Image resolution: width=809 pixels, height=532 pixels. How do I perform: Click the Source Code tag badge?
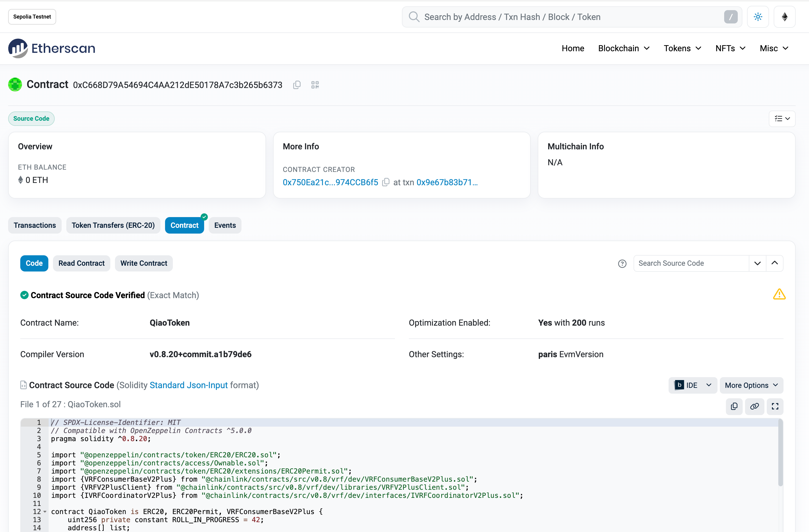pos(31,119)
